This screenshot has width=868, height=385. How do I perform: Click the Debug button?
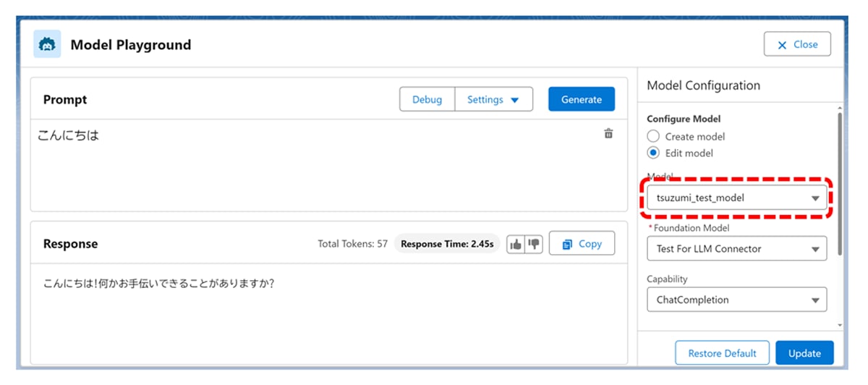[x=427, y=100]
